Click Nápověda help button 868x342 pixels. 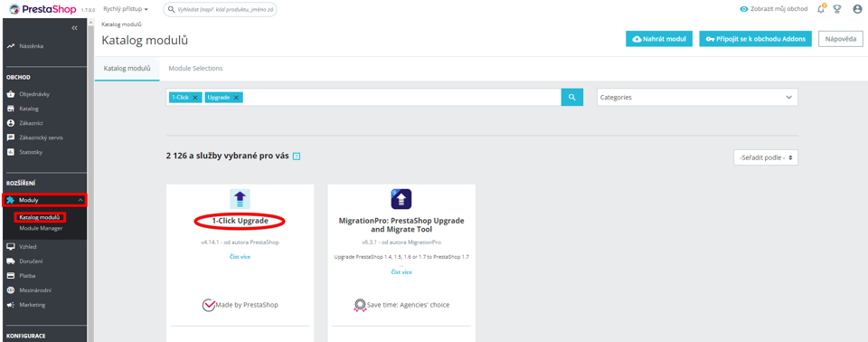[x=840, y=39]
